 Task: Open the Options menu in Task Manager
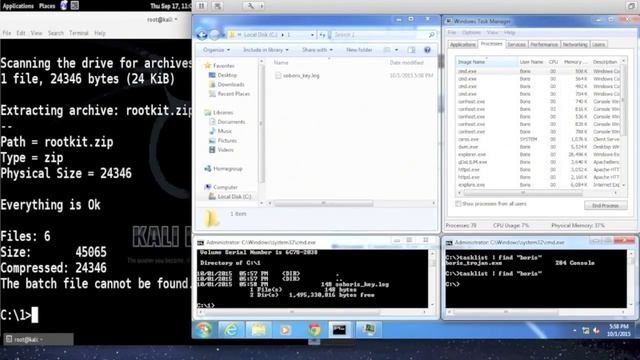coord(471,32)
